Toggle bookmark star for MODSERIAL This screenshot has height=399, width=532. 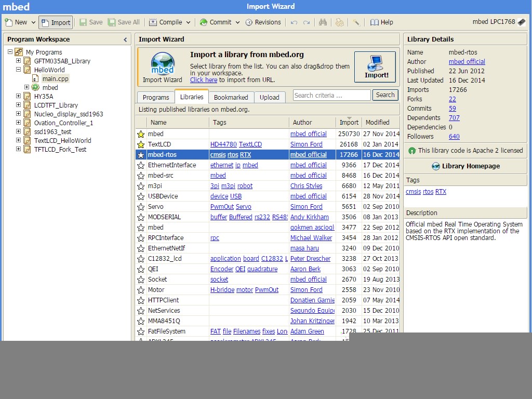141,218
